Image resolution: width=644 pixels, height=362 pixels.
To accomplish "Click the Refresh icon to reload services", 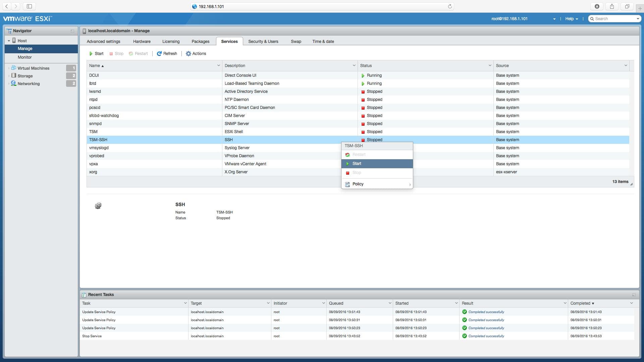I will click(159, 54).
